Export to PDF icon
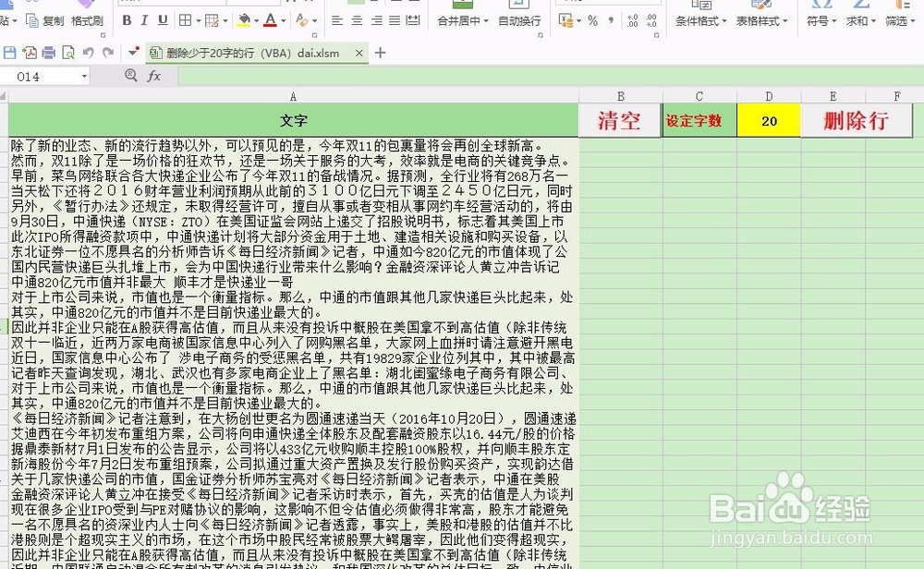This screenshot has height=569, width=924. pos(29,53)
